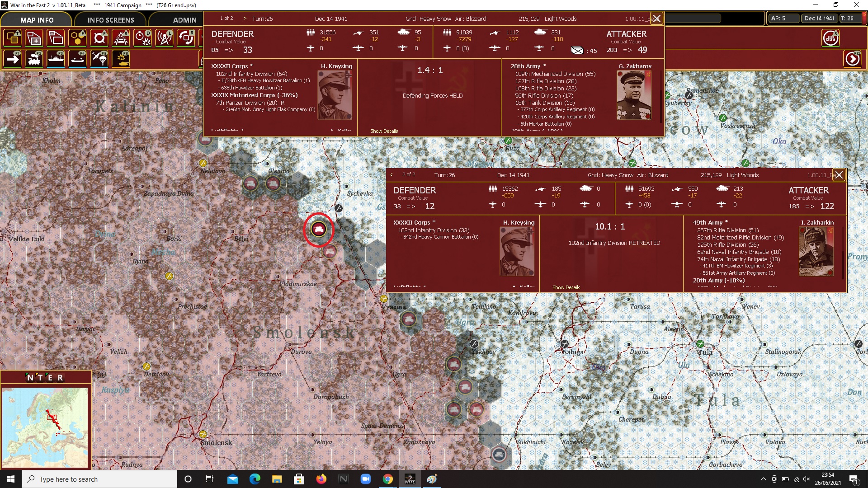Go to previous battle report arrow
This screenshot has width=868, height=488.
[391, 174]
